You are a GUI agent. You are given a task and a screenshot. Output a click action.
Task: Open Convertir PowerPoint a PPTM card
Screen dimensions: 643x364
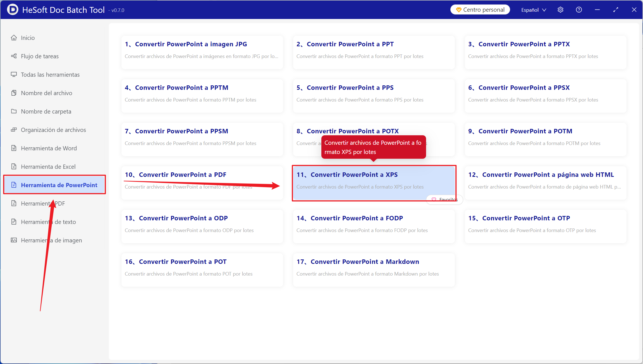[202, 96]
